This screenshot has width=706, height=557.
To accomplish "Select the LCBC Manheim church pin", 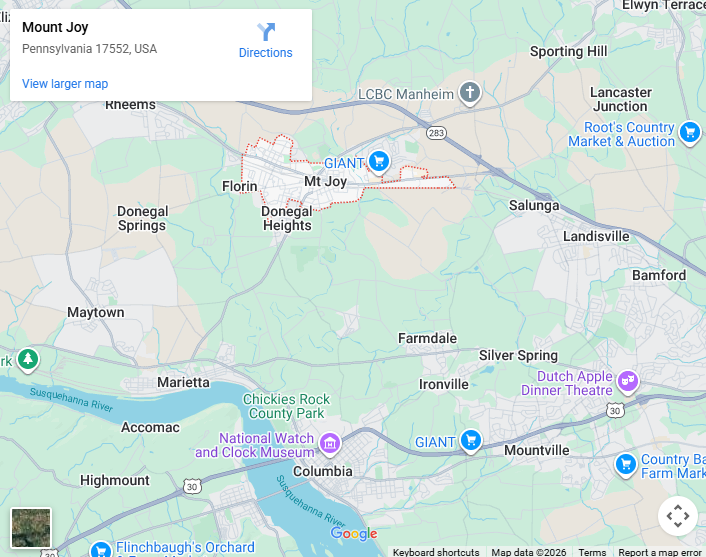I will click(x=470, y=93).
